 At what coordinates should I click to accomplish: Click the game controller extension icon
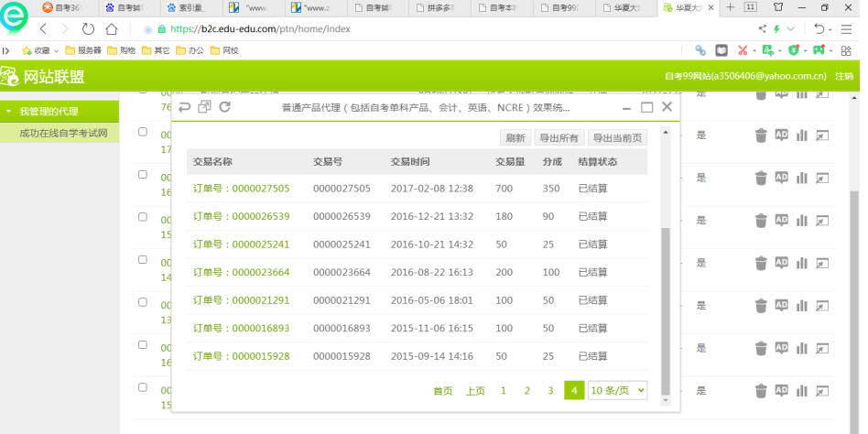[819, 50]
